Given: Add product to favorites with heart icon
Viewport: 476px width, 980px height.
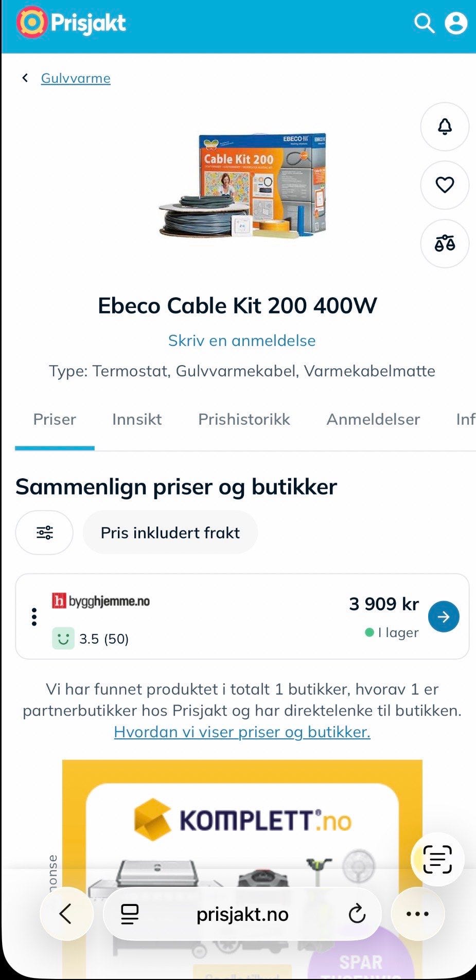Looking at the screenshot, I should [x=445, y=185].
